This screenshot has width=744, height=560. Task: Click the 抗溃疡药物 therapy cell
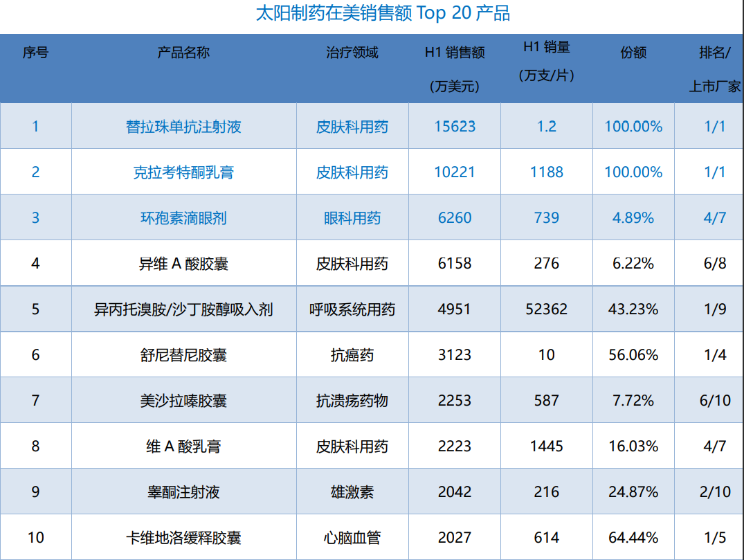click(352, 401)
